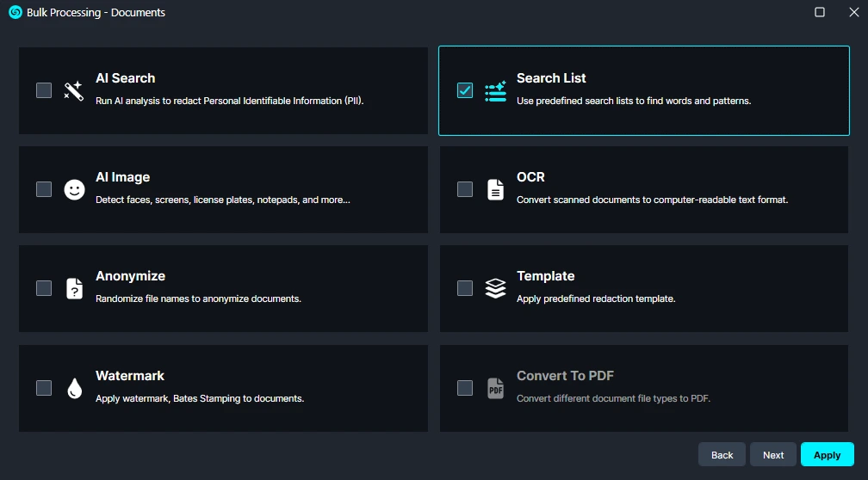Click the Watermark heading
This screenshot has width=868, height=480.
(129, 375)
